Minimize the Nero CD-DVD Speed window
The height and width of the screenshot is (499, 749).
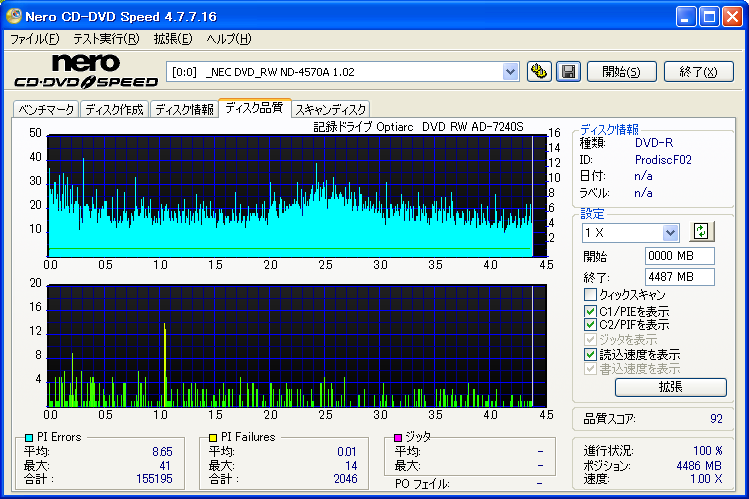tap(686, 17)
